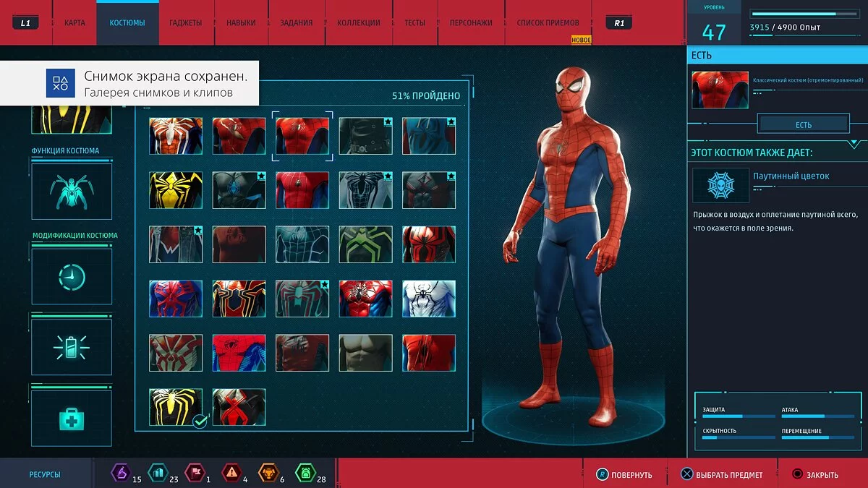
Task: Click the ЕСТЬ button
Action: pyautogui.click(x=804, y=124)
